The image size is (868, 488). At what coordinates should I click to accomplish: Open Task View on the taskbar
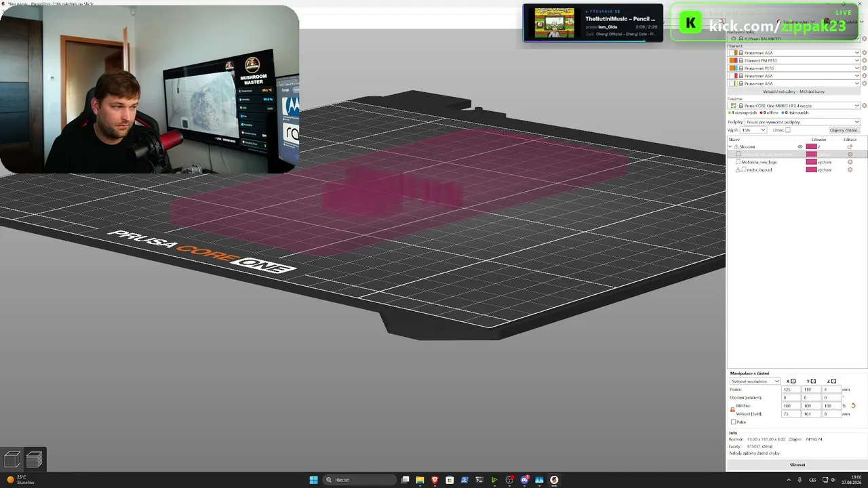tap(405, 480)
